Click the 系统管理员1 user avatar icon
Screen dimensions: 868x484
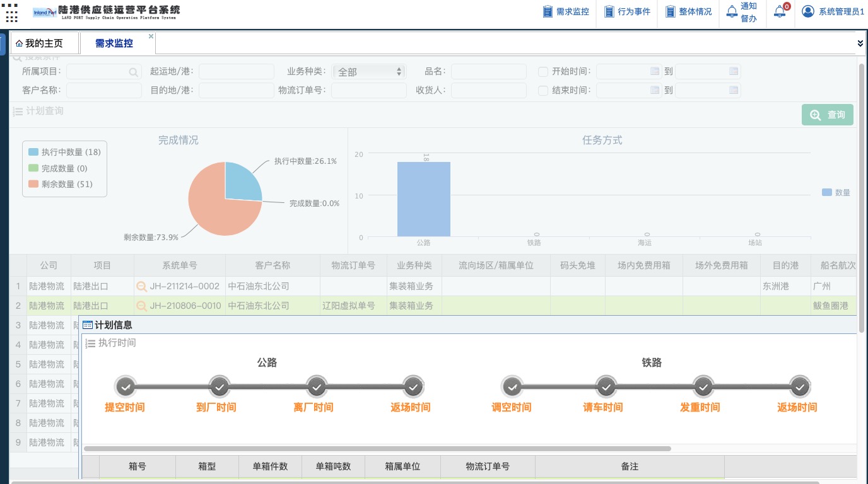point(807,11)
